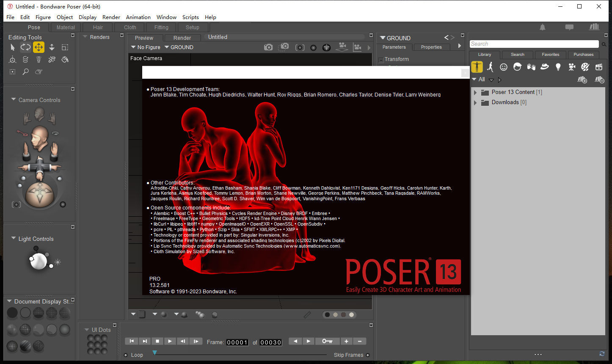Collapse the Camera Controls panel

tap(14, 100)
